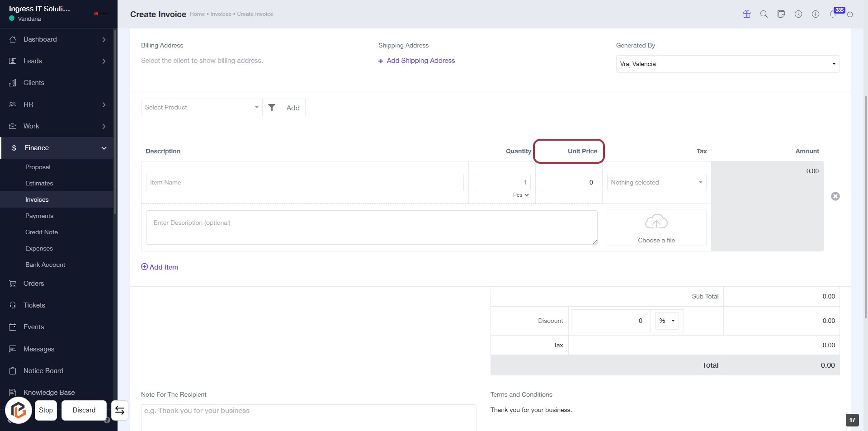Click the gift box icon in header
This screenshot has height=431, width=868.
747,14
